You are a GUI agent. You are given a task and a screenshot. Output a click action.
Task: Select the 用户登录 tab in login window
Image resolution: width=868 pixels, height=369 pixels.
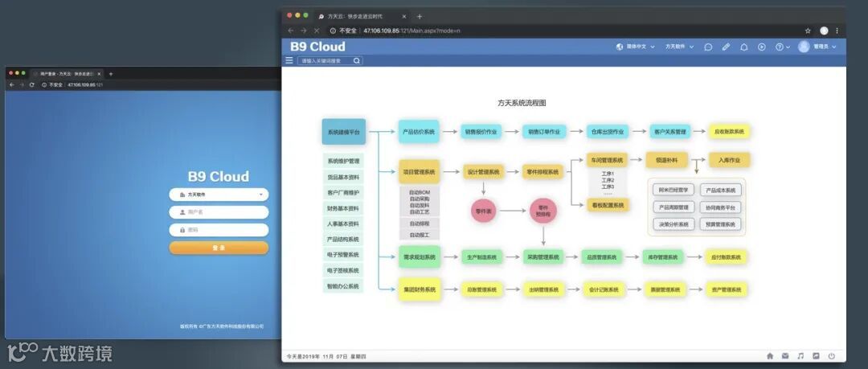coord(67,74)
